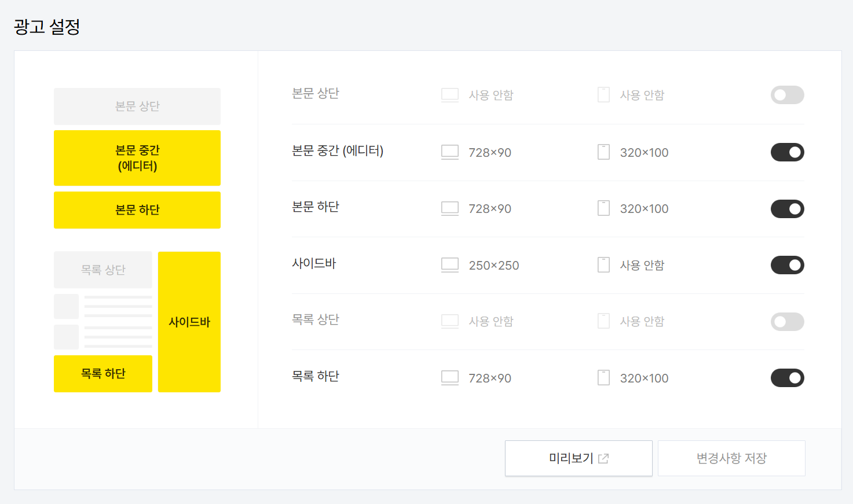Click the 변경사항 저장 save button
The height and width of the screenshot is (504, 853).
(731, 458)
